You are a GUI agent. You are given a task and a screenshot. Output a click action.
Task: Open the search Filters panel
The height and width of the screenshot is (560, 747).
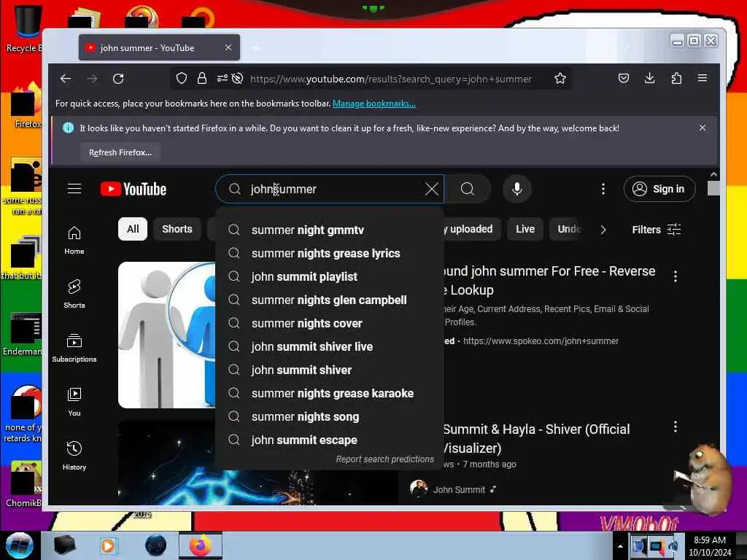[x=657, y=230]
